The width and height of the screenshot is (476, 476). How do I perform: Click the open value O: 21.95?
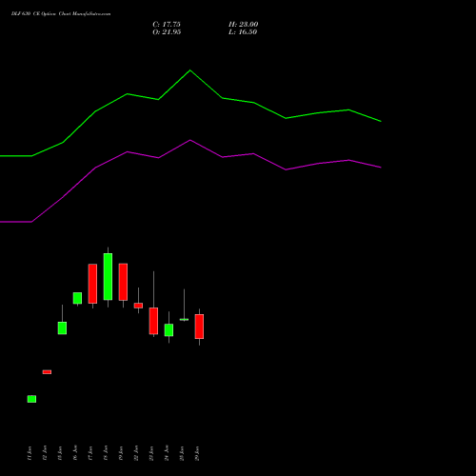pos(167,32)
